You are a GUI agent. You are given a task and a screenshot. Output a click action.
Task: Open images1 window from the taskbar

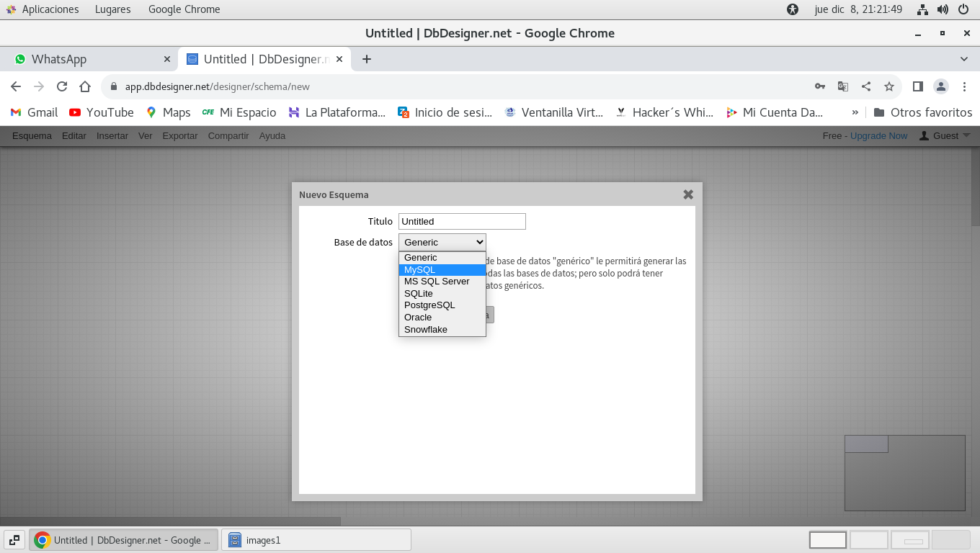[x=316, y=540]
